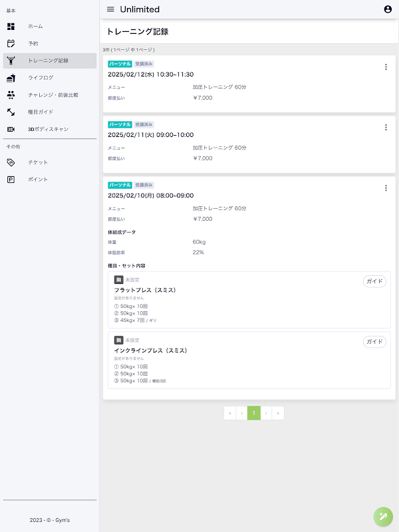Screen dimensions: 399x532
Task: Click the green floating edit button
Action: pyautogui.click(x=383, y=516)
